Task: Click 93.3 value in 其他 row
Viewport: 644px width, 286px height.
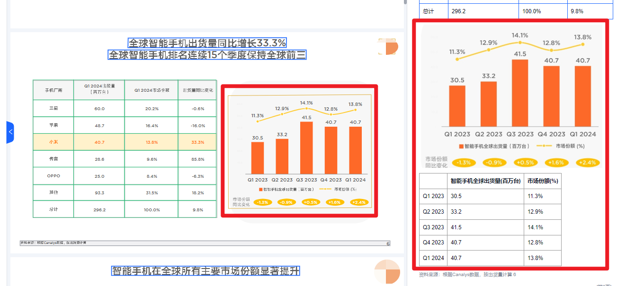Action: click(99, 193)
